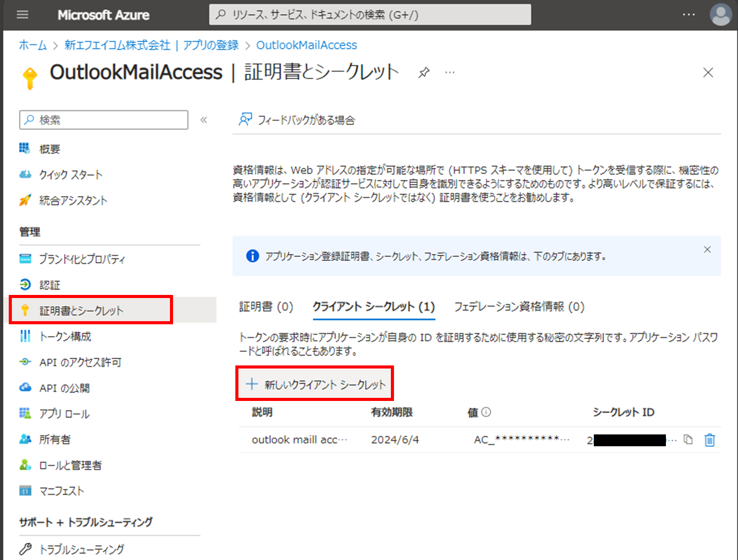The image size is (738, 560).
Task: Click the blue info icon in banner
Action: tap(252, 256)
